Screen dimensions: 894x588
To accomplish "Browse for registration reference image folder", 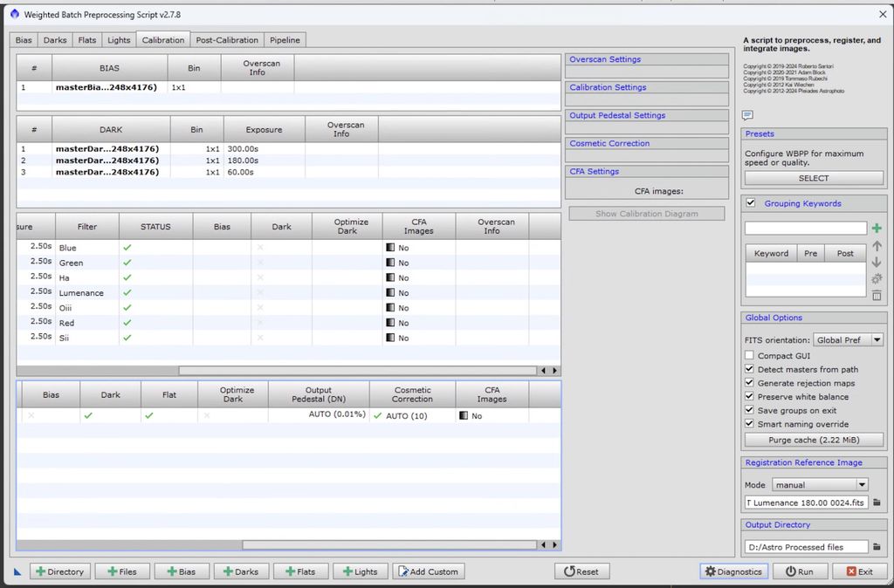I will (877, 502).
